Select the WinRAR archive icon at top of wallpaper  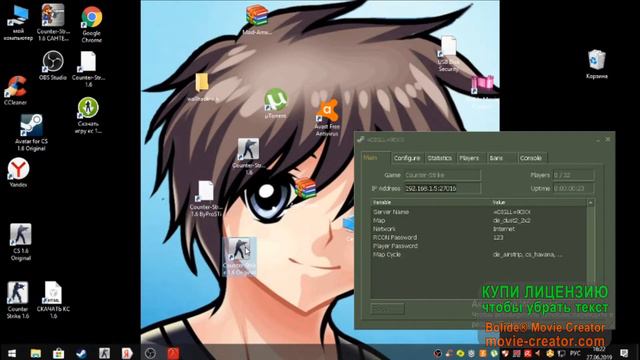[257, 20]
